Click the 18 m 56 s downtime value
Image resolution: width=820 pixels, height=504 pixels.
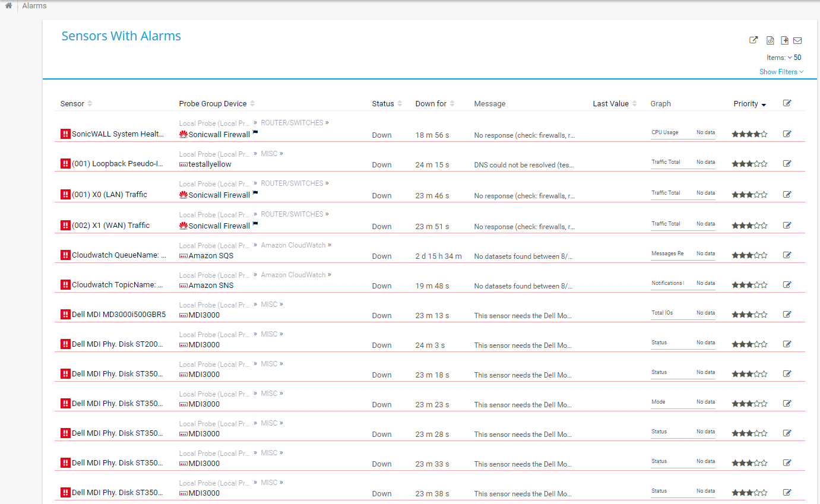(x=432, y=135)
